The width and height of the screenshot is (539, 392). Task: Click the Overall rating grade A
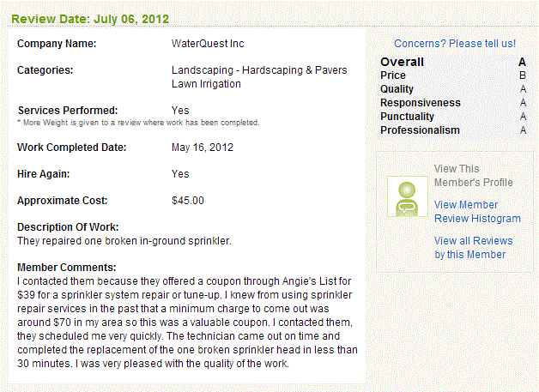pyautogui.click(x=522, y=62)
